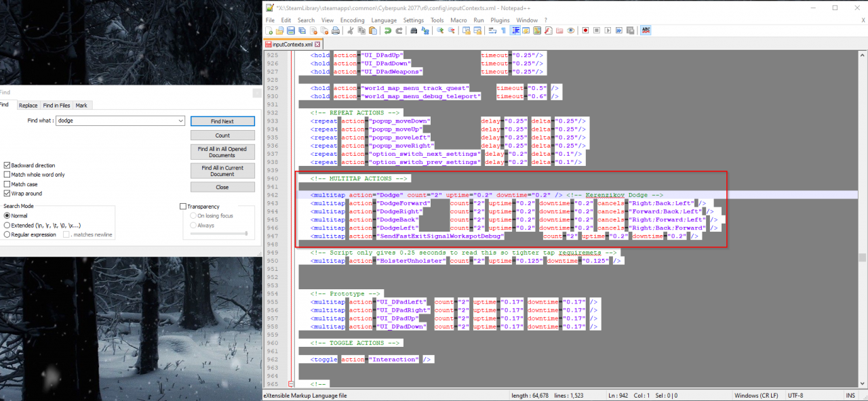Image resolution: width=868 pixels, height=401 pixels.
Task: Disable the Backward direction checkbox
Action: coord(7,165)
